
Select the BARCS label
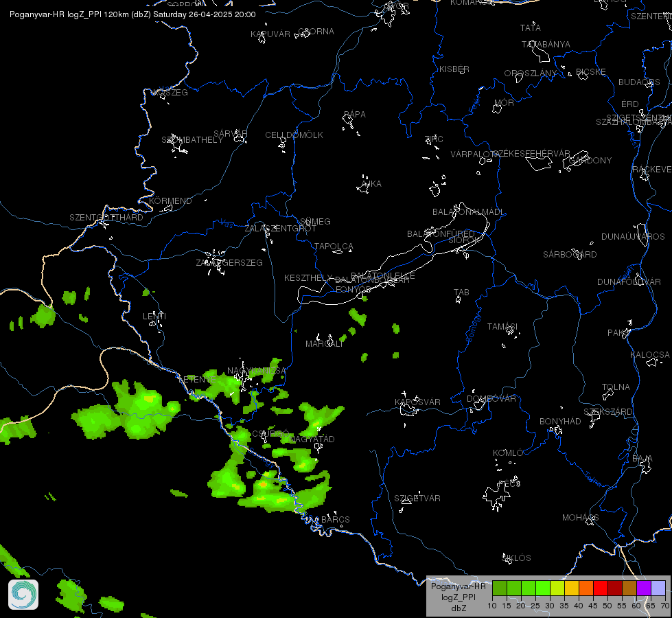335,520
